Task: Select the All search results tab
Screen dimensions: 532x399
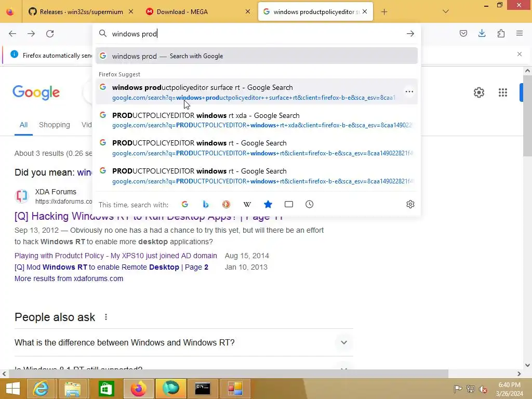Action: click(23, 125)
